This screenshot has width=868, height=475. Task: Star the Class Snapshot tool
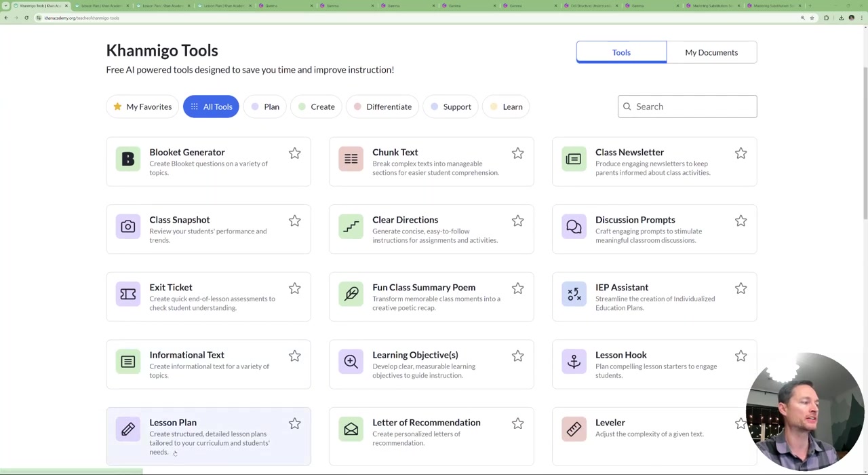pos(294,221)
